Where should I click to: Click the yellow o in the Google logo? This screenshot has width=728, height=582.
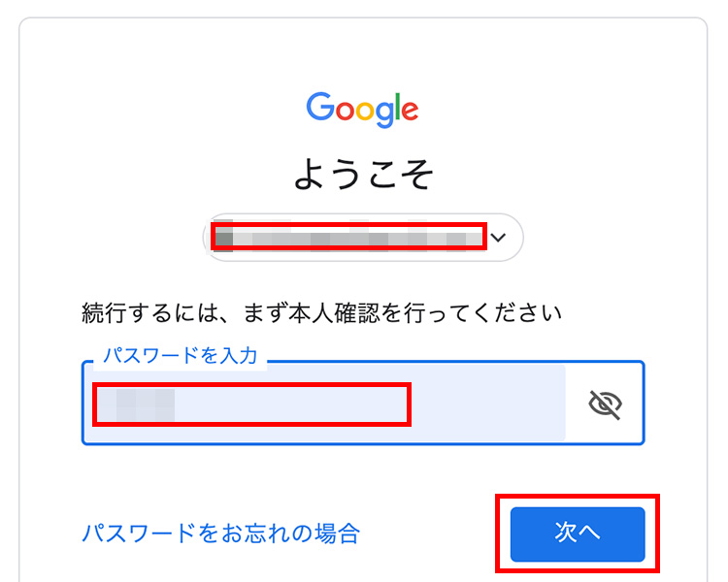[x=365, y=111]
